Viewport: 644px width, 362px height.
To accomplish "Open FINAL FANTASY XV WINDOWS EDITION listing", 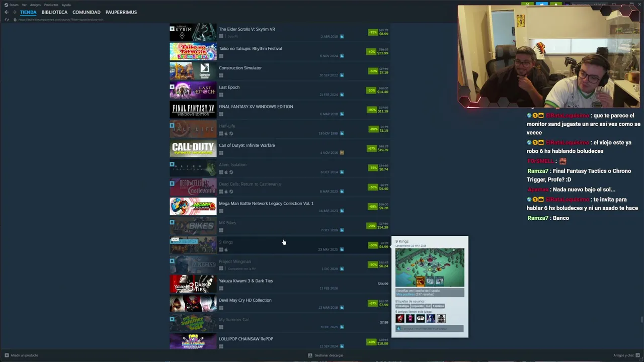I will 279,110.
